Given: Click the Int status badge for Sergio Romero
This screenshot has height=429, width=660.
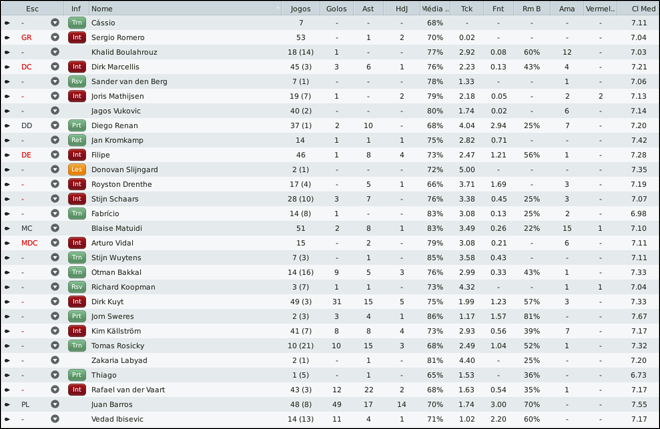Looking at the screenshot, I should pyautogui.click(x=76, y=37).
